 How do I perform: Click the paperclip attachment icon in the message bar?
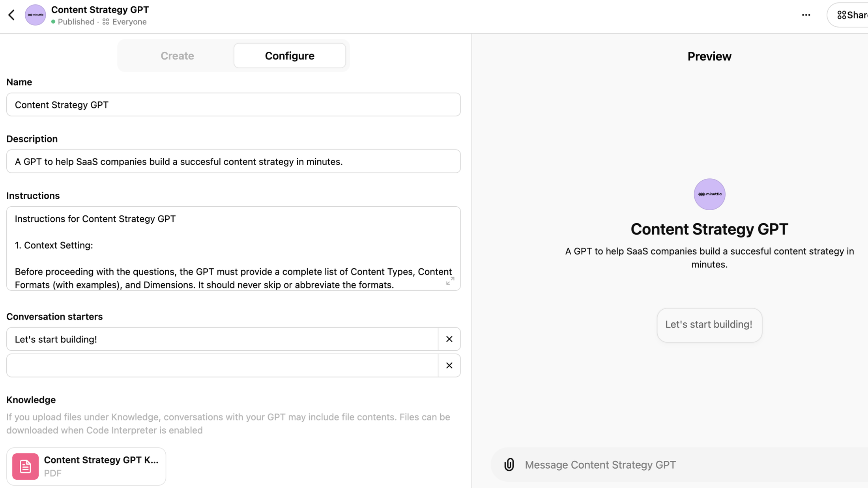tap(509, 465)
